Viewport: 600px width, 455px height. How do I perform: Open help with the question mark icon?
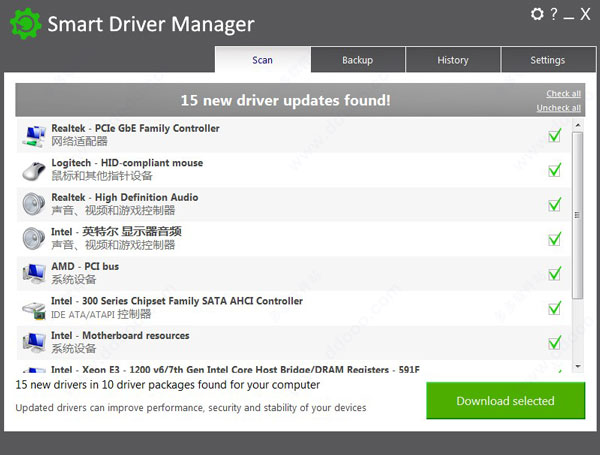554,15
